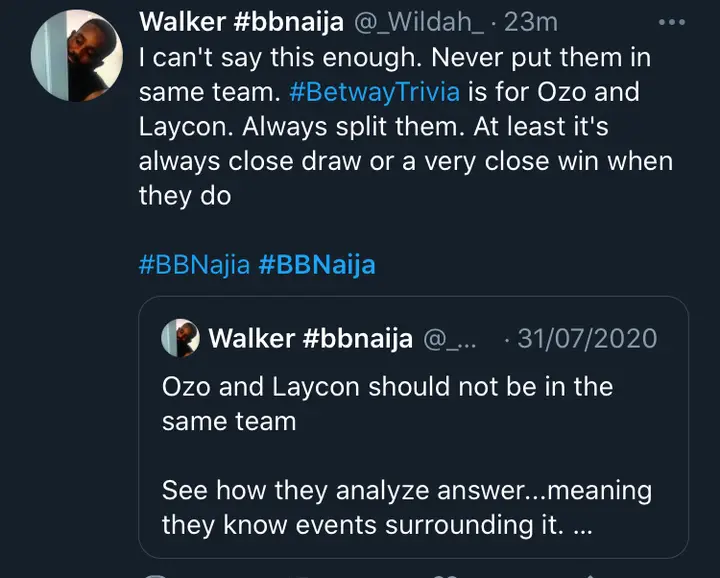Screen dimensions: 720x578
Task: Click the quoted tweet's small avatar
Action: pyautogui.click(x=180, y=338)
